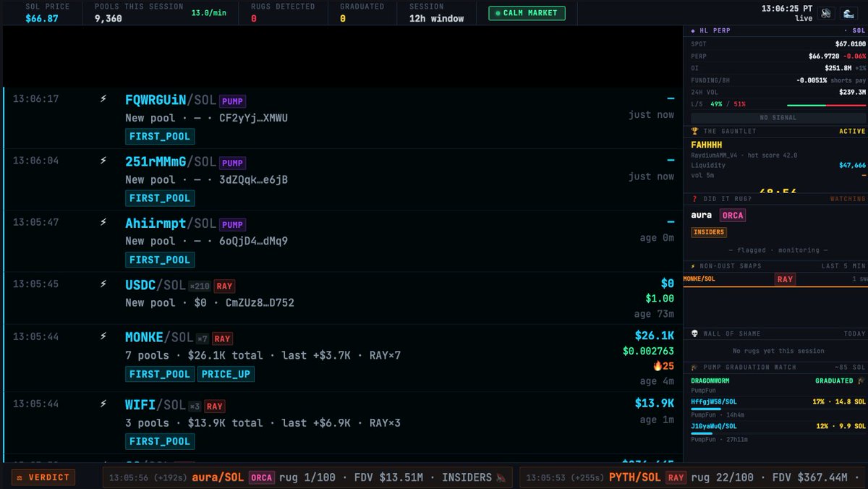Click the RAY badge next to MONKE/SOL in feed
The image size is (868, 489).
pyautogui.click(x=222, y=339)
